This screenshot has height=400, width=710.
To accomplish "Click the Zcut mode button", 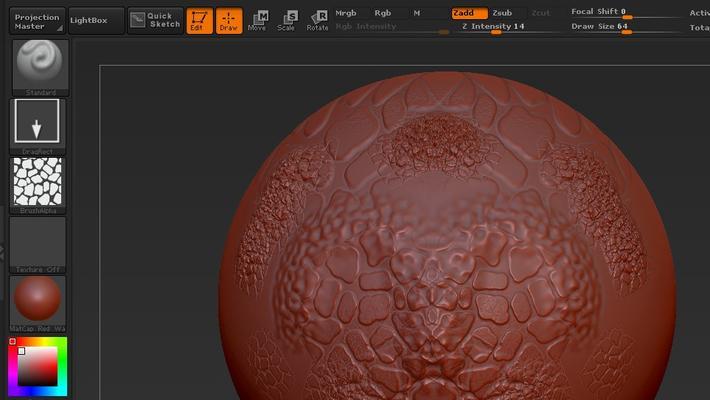I will tap(541, 13).
